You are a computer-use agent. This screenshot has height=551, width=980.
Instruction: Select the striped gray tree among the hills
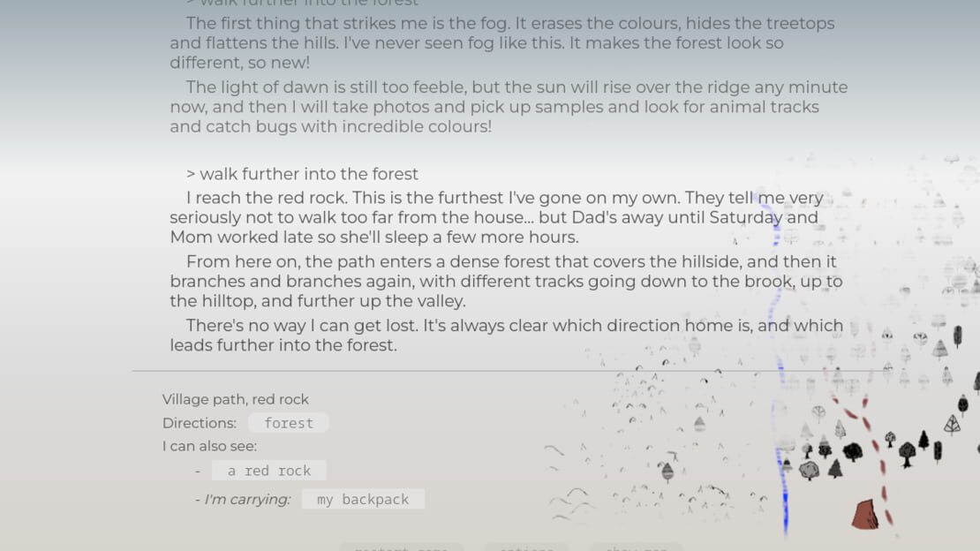tap(667, 471)
